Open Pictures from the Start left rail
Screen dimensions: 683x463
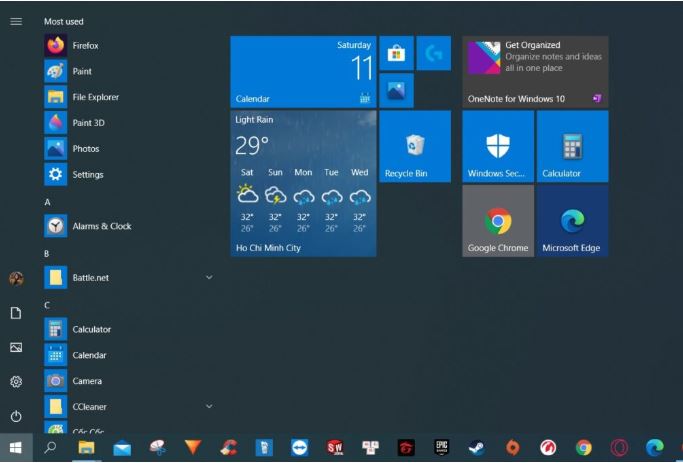tap(16, 347)
